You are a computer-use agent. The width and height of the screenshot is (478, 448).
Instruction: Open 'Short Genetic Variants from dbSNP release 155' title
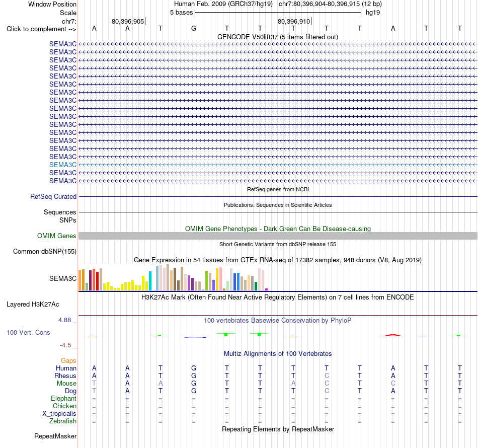278,244
